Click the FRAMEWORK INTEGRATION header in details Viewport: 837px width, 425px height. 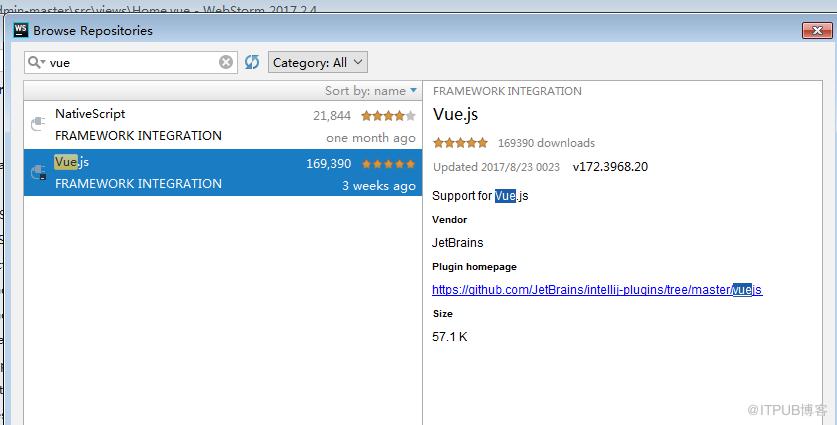point(507,91)
